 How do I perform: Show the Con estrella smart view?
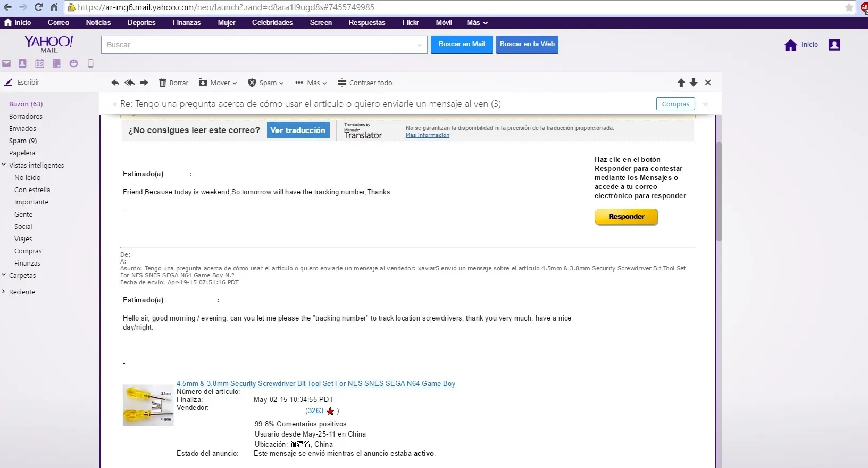pyautogui.click(x=32, y=190)
